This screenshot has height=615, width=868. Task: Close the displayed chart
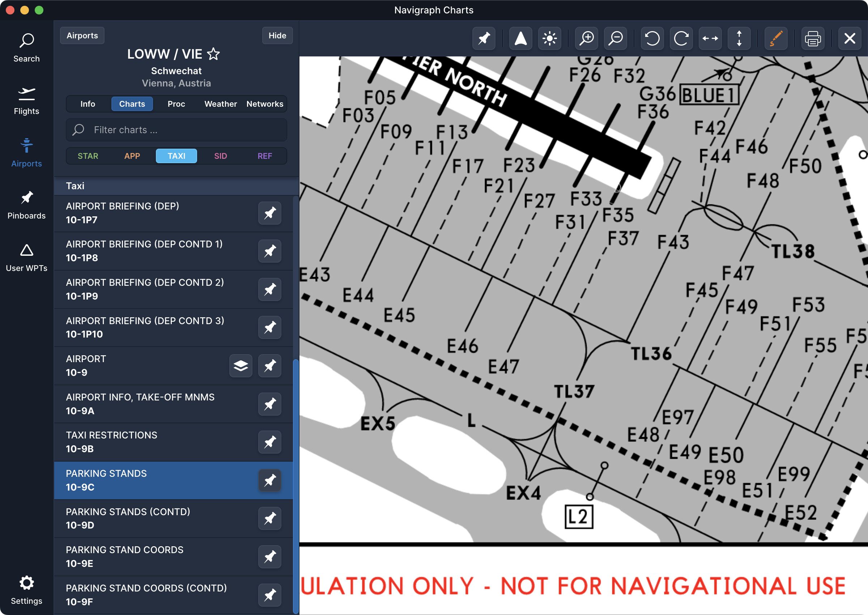(850, 38)
